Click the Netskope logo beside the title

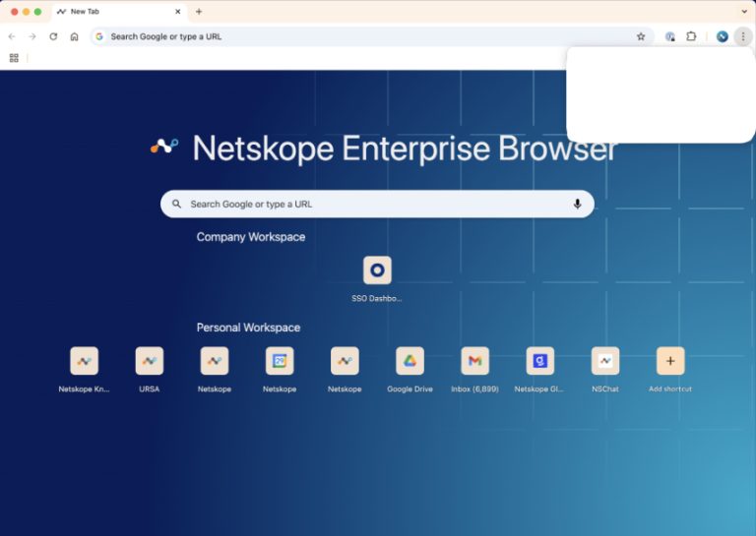point(164,146)
